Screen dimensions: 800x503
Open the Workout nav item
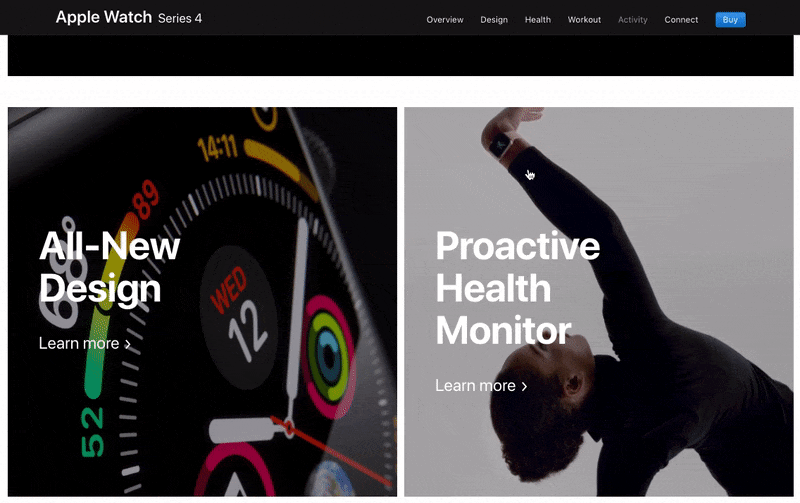pos(584,20)
